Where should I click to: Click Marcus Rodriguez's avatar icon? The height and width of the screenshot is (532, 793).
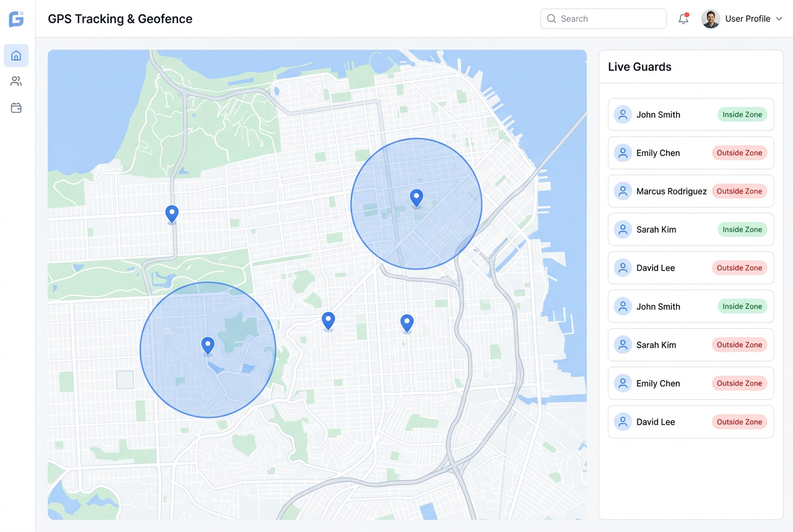(623, 191)
